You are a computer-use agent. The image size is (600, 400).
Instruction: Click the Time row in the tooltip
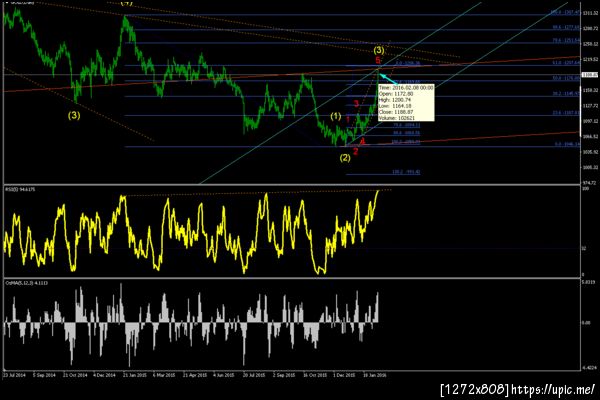[406, 88]
